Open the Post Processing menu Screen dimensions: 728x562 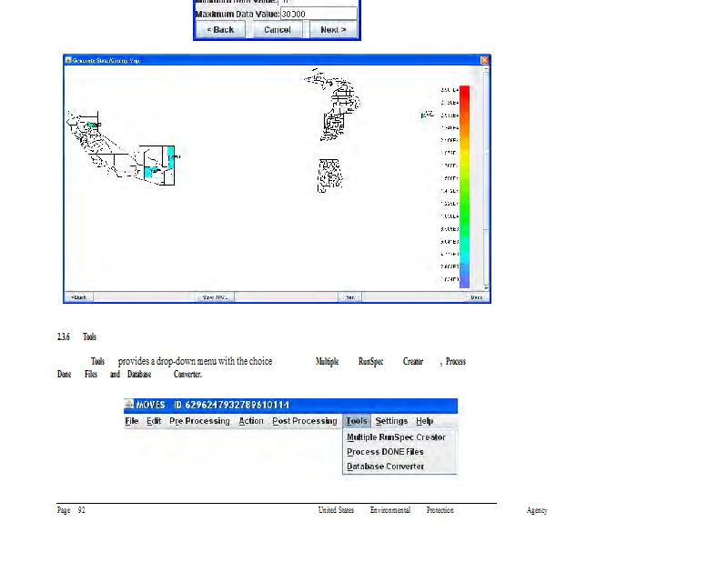click(304, 421)
